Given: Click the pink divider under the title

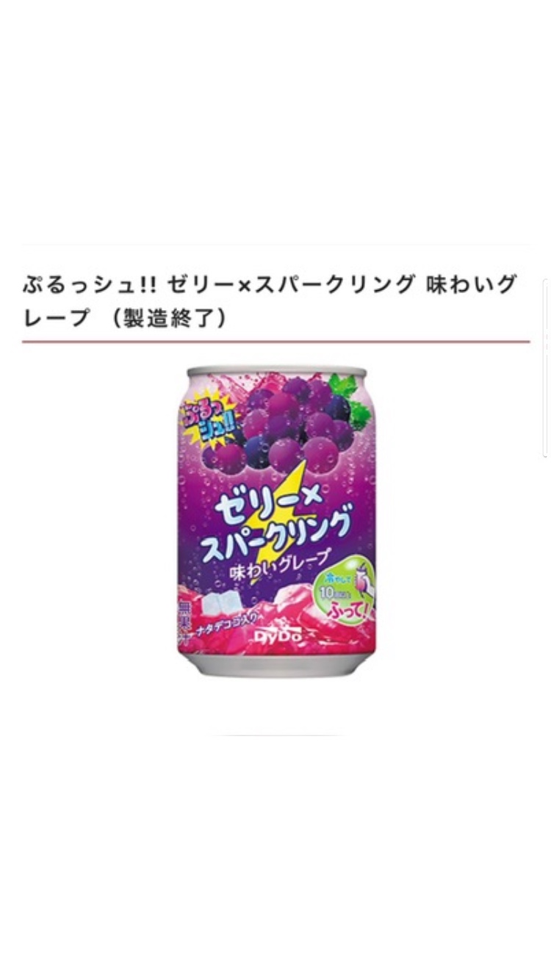Looking at the screenshot, I should tap(275, 342).
